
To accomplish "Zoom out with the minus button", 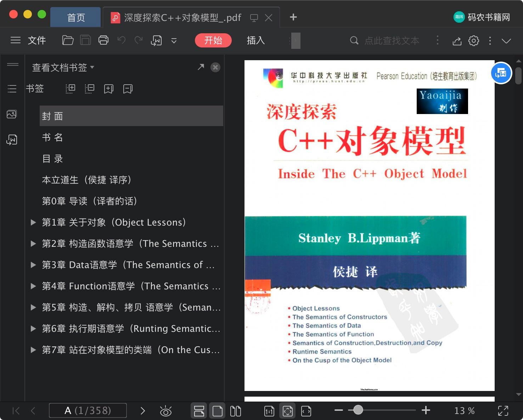I will 339,410.
